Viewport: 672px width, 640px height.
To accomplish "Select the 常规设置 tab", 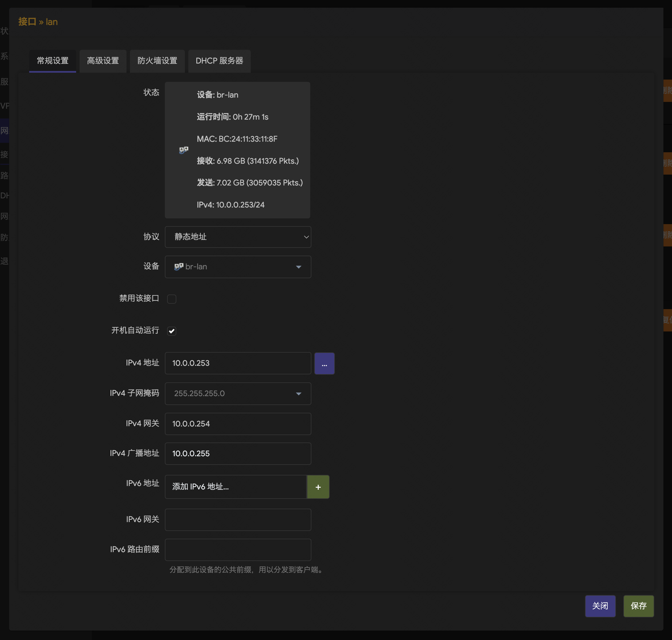I will (x=53, y=61).
